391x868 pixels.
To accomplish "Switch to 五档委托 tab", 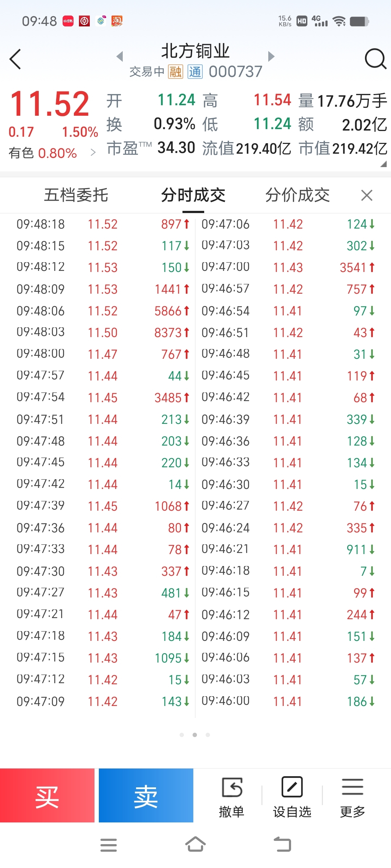I will (76, 195).
